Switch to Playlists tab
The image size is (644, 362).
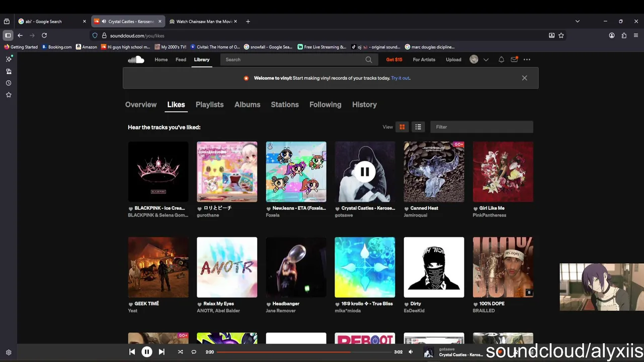(x=209, y=105)
